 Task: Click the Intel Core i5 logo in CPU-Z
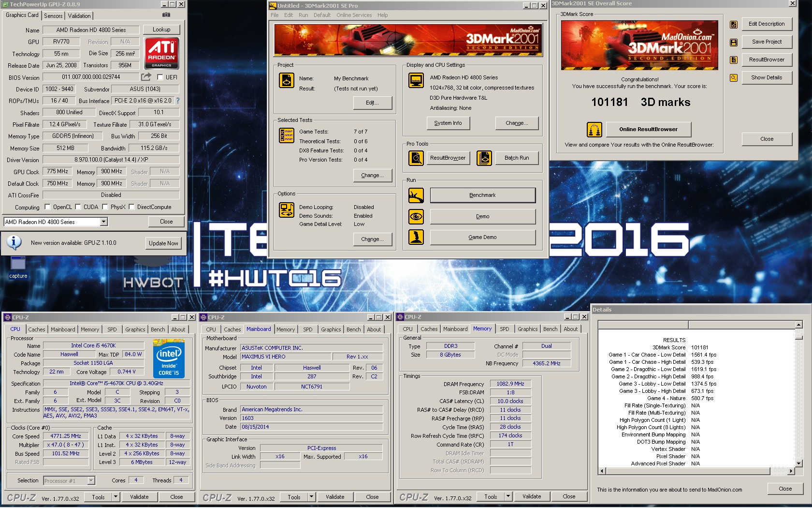pyautogui.click(x=169, y=359)
